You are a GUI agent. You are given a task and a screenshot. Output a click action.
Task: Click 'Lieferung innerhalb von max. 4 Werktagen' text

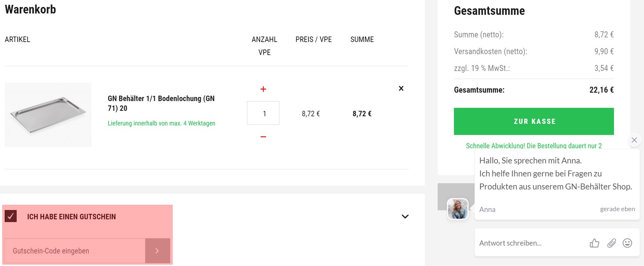pyautogui.click(x=161, y=123)
